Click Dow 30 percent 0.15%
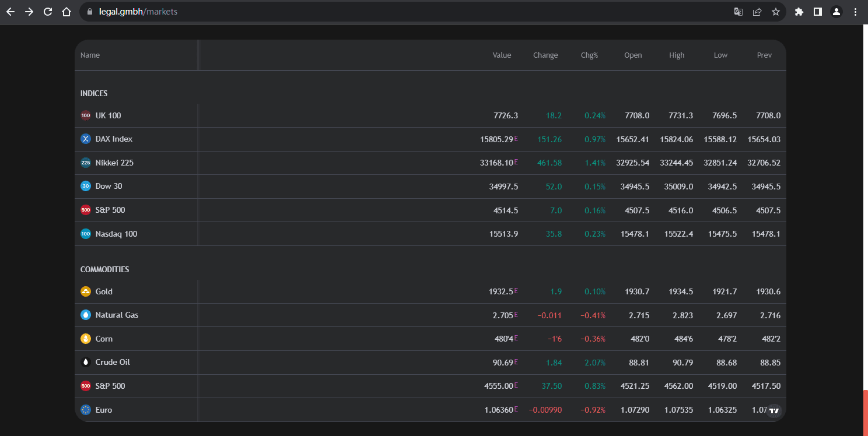 [x=595, y=187]
